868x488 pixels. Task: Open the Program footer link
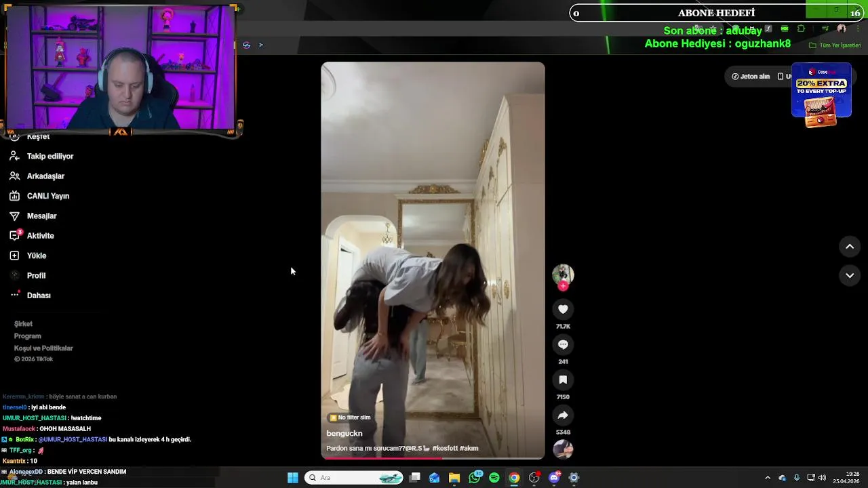tap(28, 336)
